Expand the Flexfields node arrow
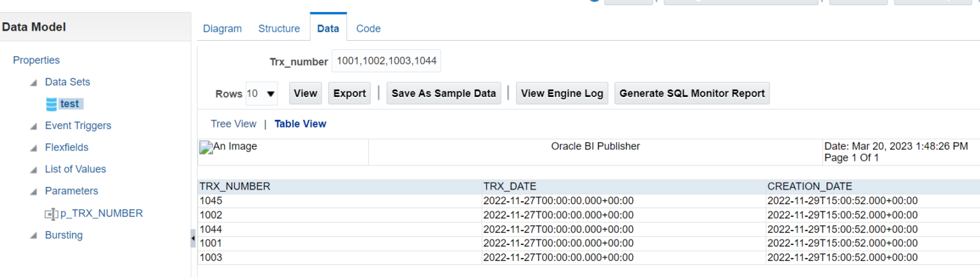The width and height of the screenshot is (980, 277). tap(33, 148)
